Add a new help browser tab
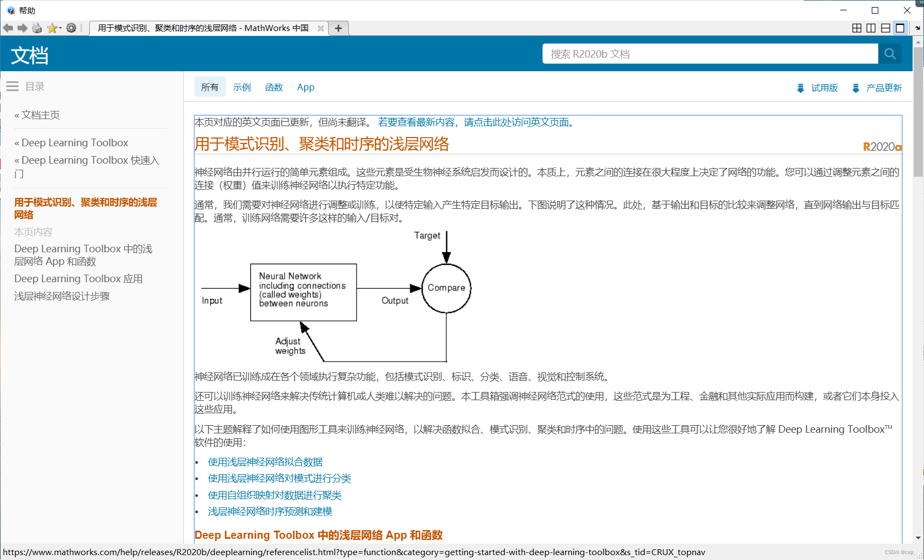 [x=338, y=28]
